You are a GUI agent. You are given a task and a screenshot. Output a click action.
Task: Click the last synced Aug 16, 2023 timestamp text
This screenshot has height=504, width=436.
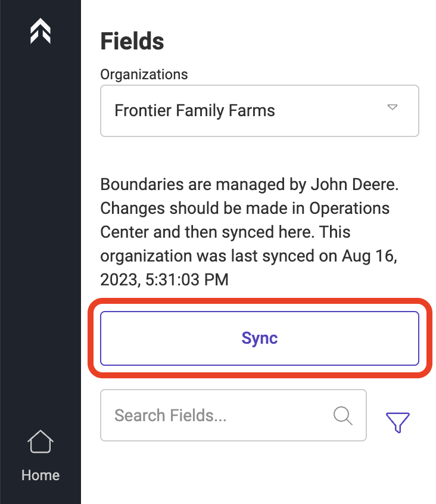click(x=249, y=267)
